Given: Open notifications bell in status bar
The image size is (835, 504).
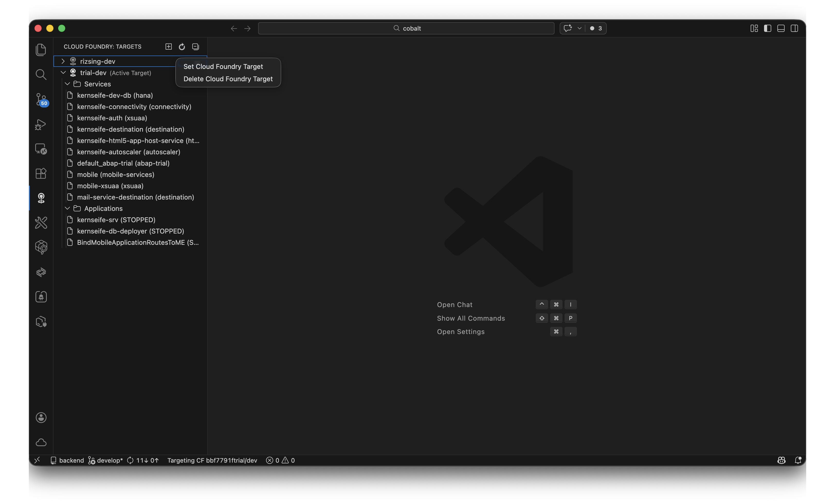Looking at the screenshot, I should (x=798, y=460).
